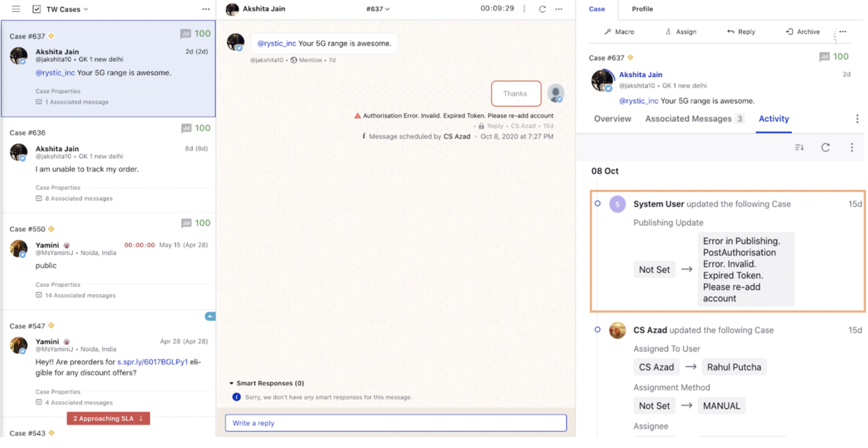Viewport: 868px width, 448px height.
Task: Toggle the TW Cases checkbox
Action: (x=37, y=9)
